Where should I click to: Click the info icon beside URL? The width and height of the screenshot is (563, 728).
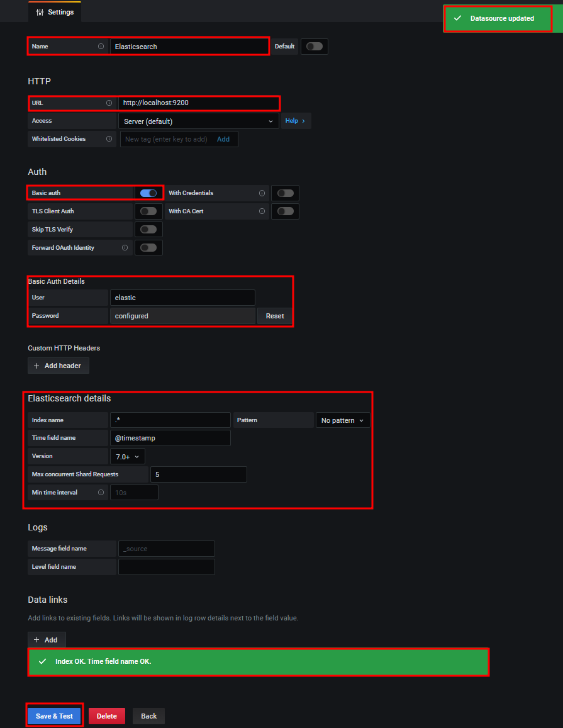coord(109,103)
